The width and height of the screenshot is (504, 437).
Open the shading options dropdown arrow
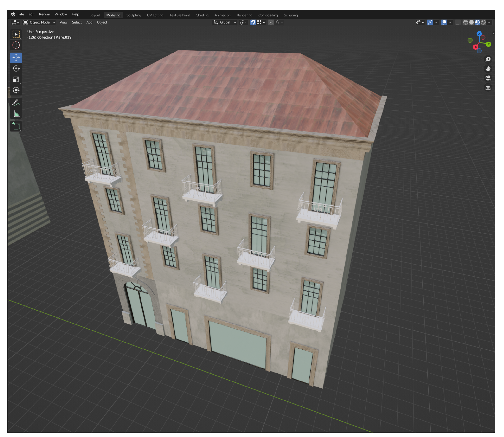click(x=489, y=22)
